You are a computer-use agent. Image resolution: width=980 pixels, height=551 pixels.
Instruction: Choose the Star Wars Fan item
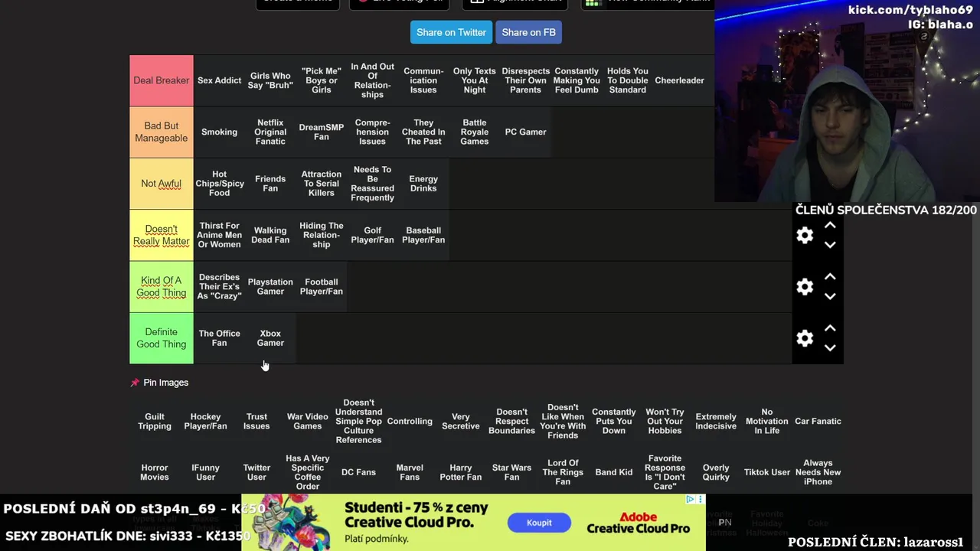(x=511, y=472)
